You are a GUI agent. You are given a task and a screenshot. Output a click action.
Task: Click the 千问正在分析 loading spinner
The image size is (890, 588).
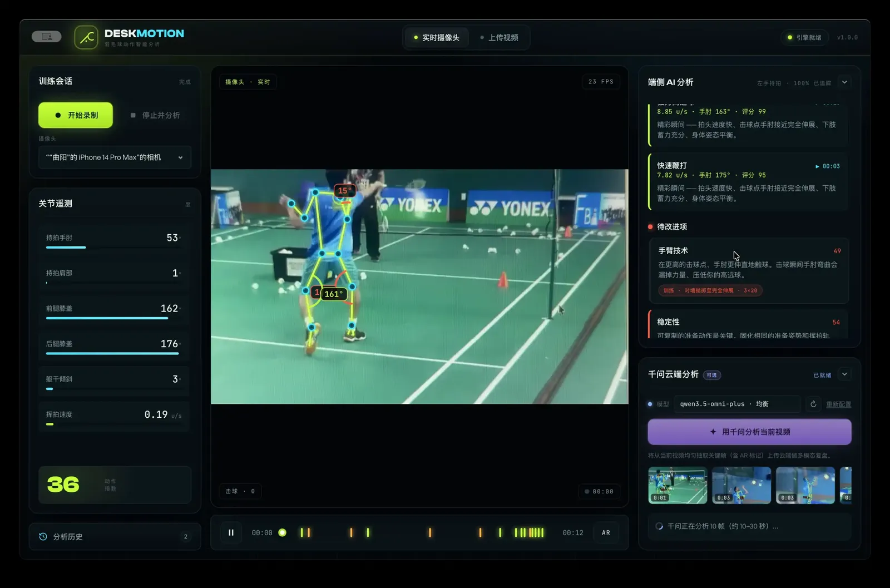coord(659,526)
